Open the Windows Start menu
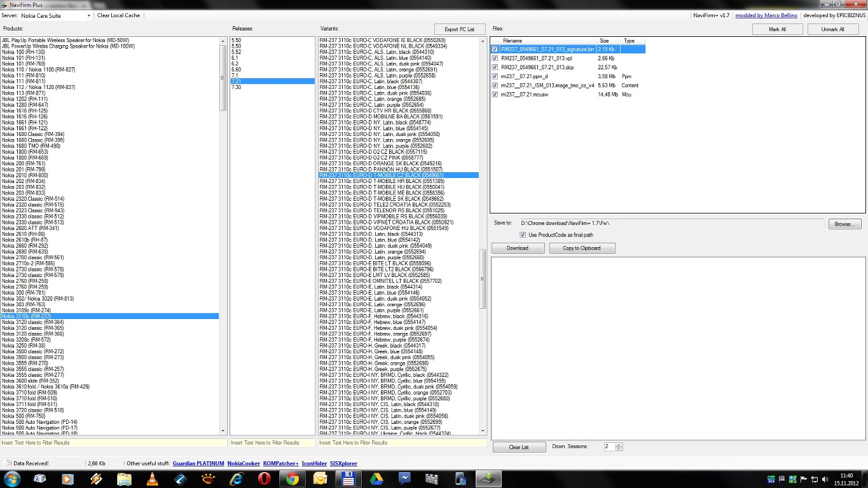Screen dimensions: 868x488 [12, 478]
